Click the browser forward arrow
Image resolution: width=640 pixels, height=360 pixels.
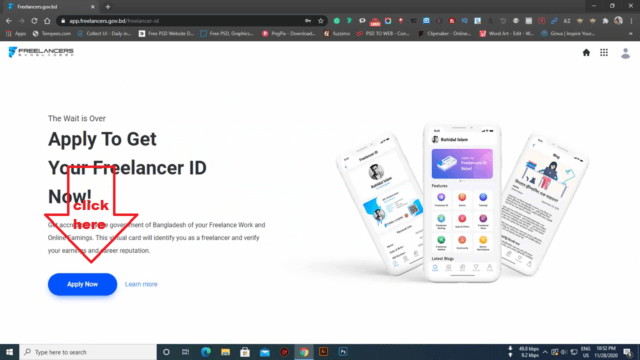(x=22, y=21)
